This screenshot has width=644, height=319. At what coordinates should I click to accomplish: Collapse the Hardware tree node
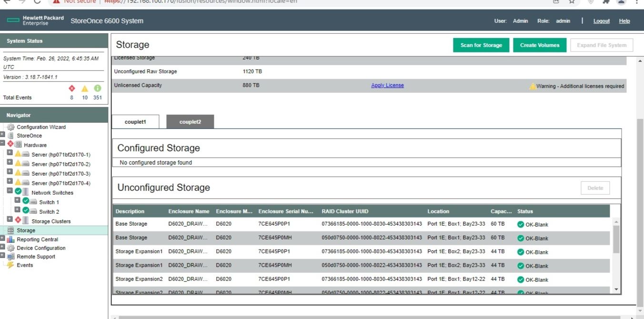(x=2, y=143)
